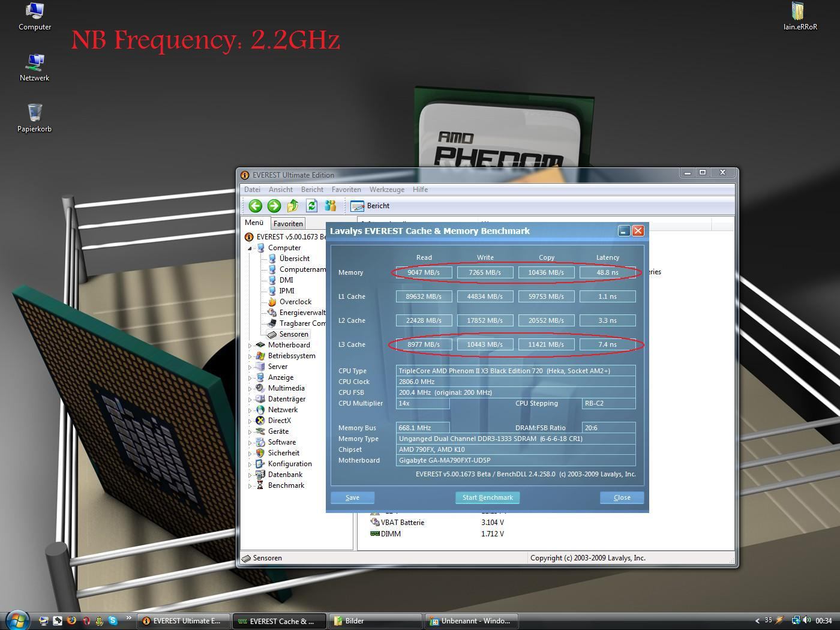Click the network tray icon
Image resolution: width=840 pixels, height=630 pixels.
point(796,620)
